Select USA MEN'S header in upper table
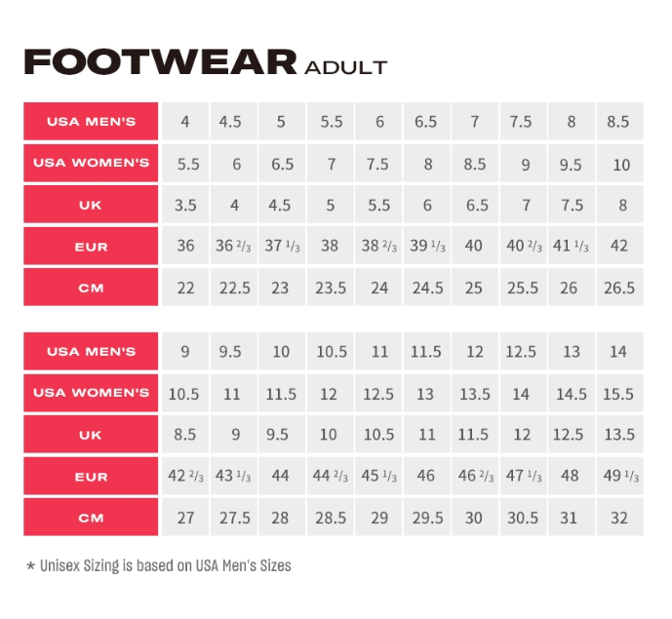The height and width of the screenshot is (619, 672). (91, 122)
